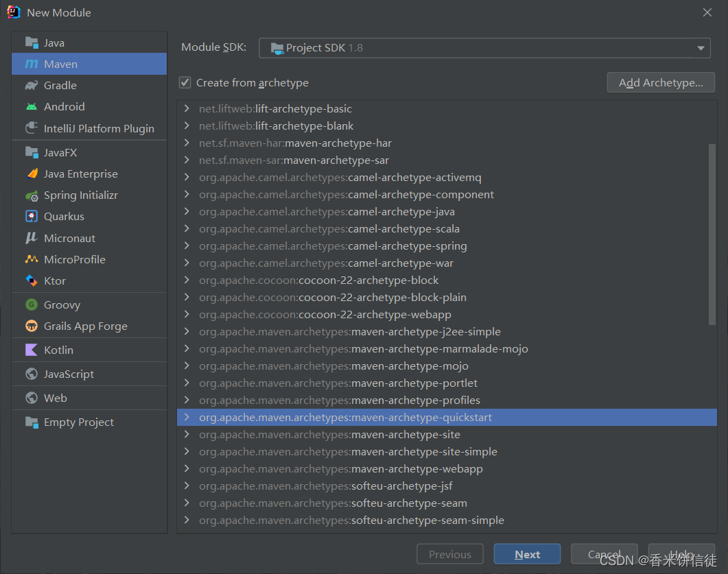728x574 pixels.
Task: Select camel-archetype-component row
Action: (447, 195)
